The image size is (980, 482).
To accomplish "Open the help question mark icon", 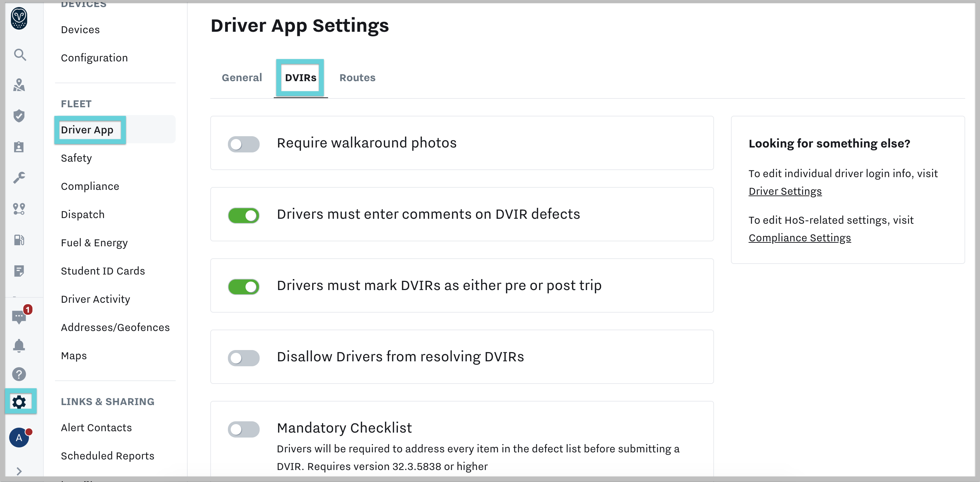I will click(20, 374).
